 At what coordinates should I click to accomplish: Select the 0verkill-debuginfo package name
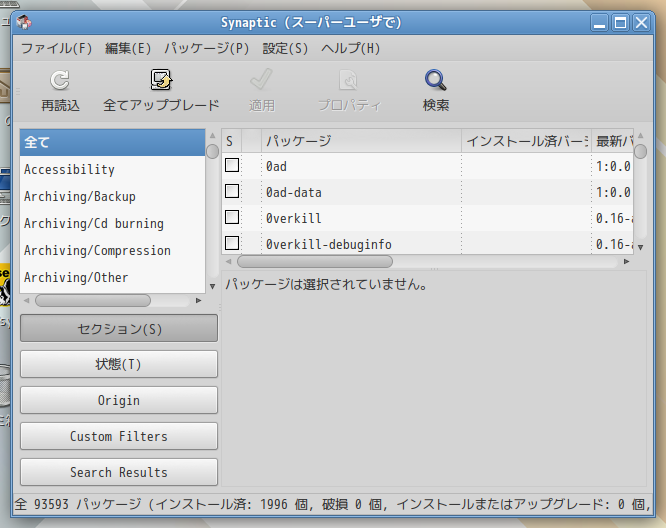pyautogui.click(x=329, y=244)
